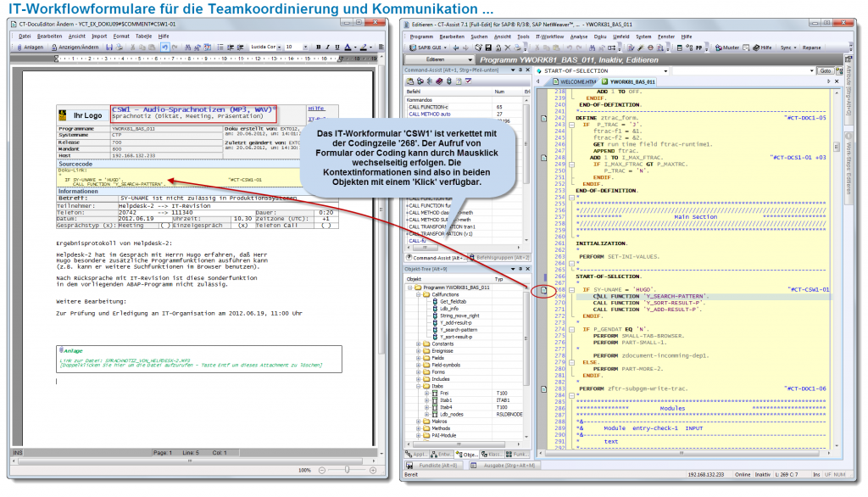
Task: Toggle italic formatting in the DocuEditor
Action: pyautogui.click(x=326, y=47)
